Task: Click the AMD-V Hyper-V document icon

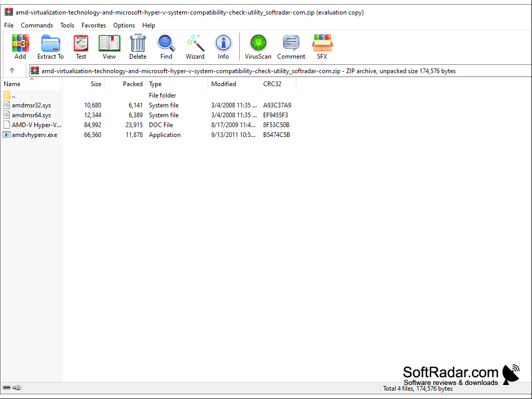Action: [x=7, y=125]
